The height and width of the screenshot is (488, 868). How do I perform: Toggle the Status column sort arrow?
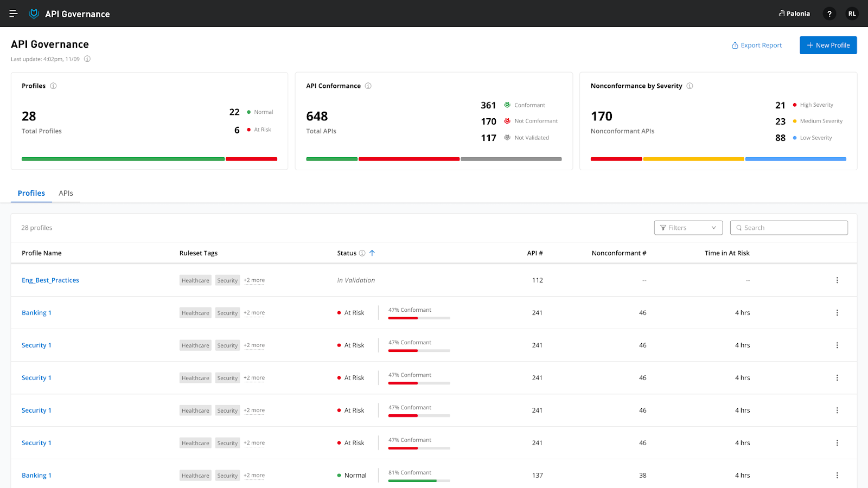(372, 253)
